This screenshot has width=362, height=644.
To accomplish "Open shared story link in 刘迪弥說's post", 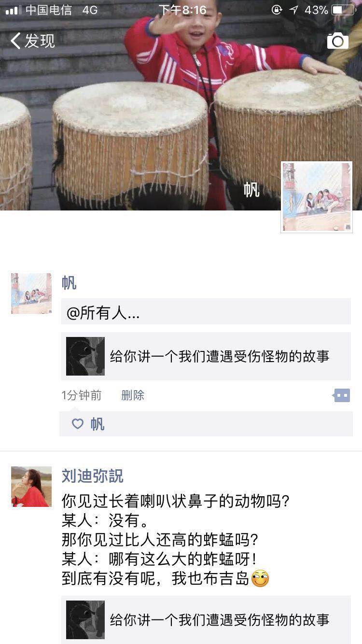I will coord(206,620).
